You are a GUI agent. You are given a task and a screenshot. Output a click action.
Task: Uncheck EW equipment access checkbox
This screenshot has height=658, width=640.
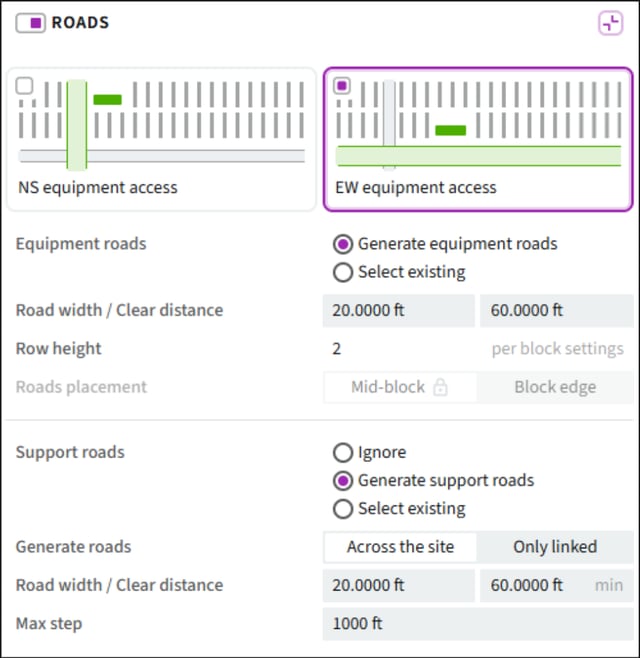342,86
